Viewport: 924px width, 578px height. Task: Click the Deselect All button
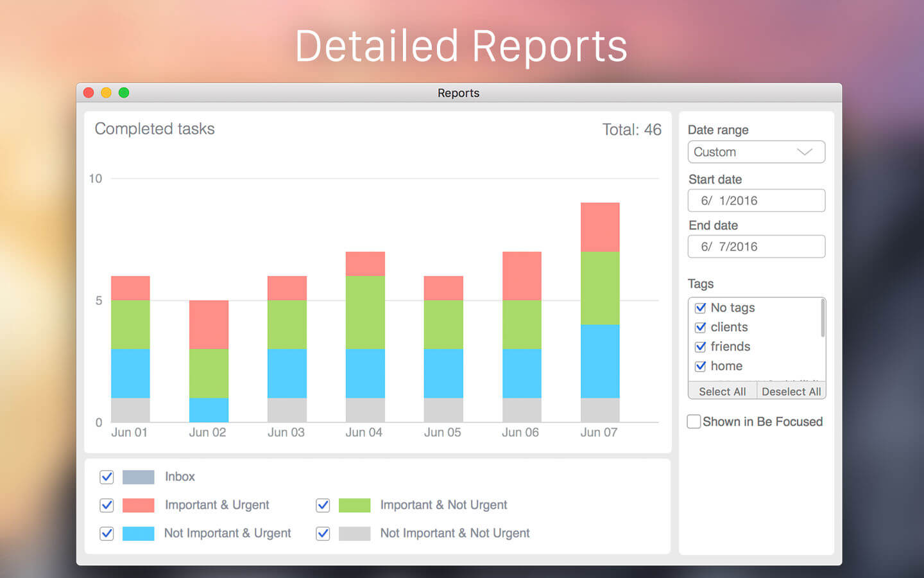pyautogui.click(x=791, y=391)
